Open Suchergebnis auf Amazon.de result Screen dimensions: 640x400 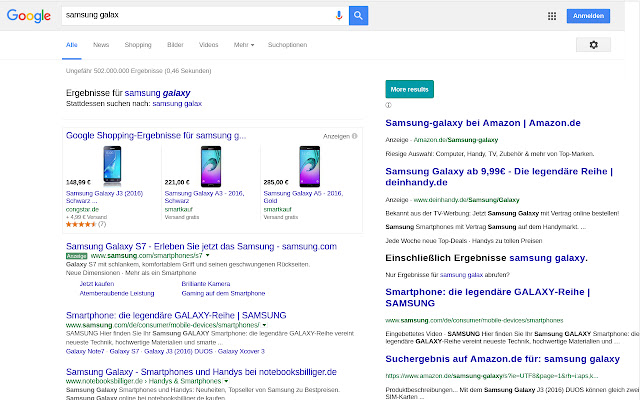pyautogui.click(x=502, y=359)
